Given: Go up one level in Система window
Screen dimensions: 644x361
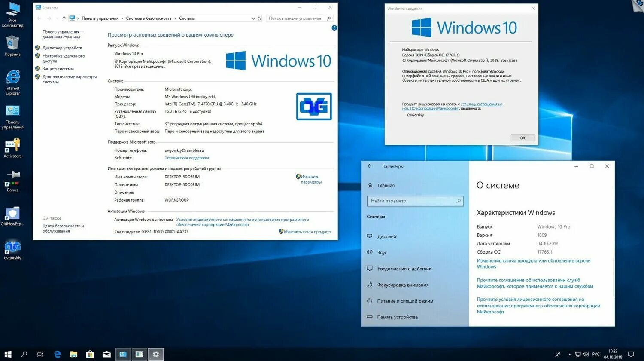Looking at the screenshot, I should point(64,18).
